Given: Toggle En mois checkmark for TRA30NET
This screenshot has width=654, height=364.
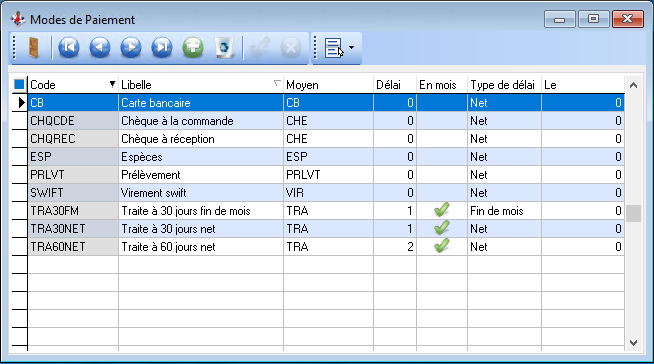Looking at the screenshot, I should 442,228.
